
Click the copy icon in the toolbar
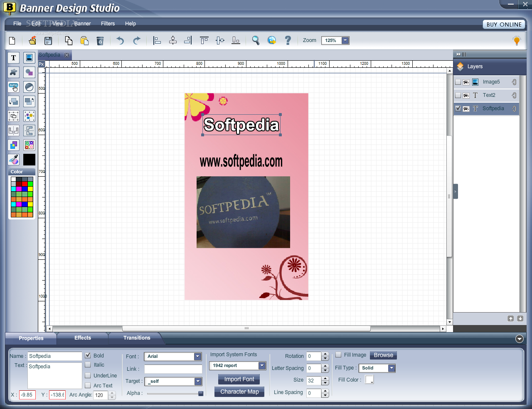coord(69,40)
